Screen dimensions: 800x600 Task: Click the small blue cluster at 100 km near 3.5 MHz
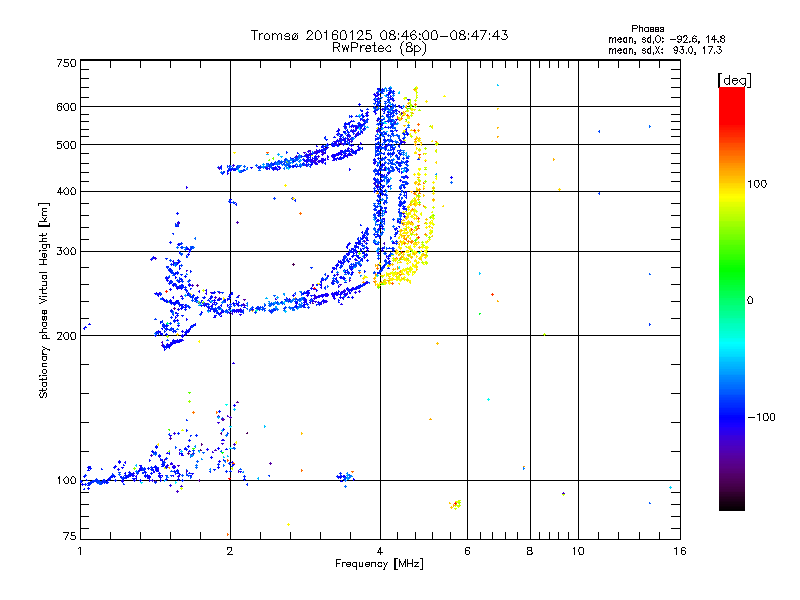click(x=346, y=477)
